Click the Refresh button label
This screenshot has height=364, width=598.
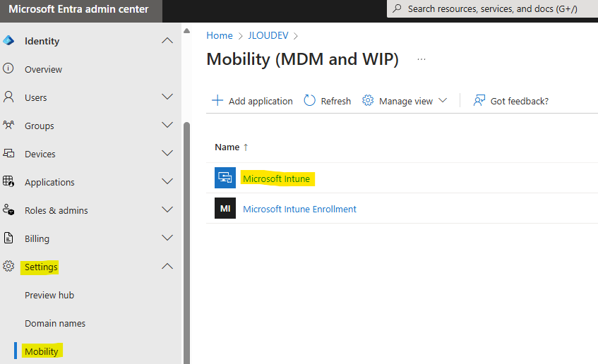coord(335,101)
